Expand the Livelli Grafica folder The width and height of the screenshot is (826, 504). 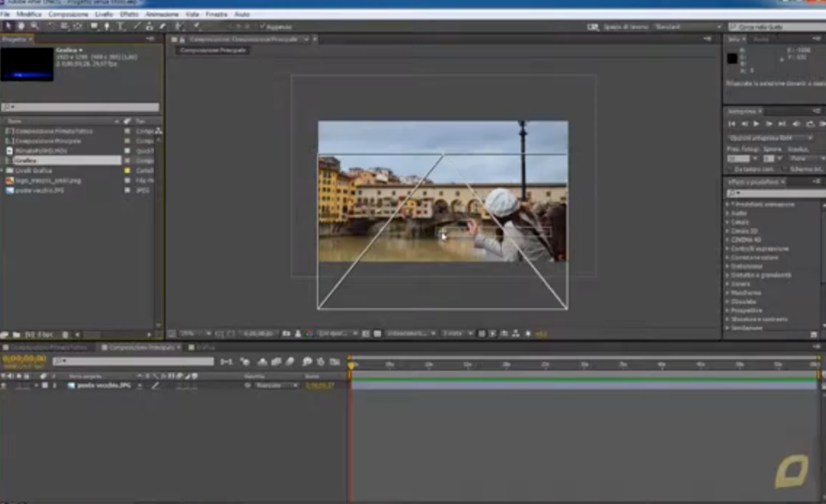tap(2, 171)
